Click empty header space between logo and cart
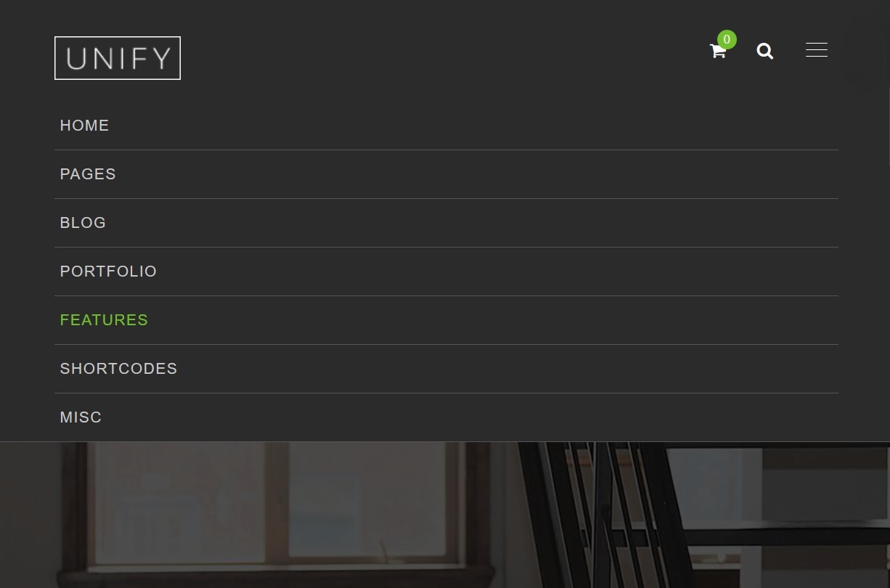 point(436,58)
